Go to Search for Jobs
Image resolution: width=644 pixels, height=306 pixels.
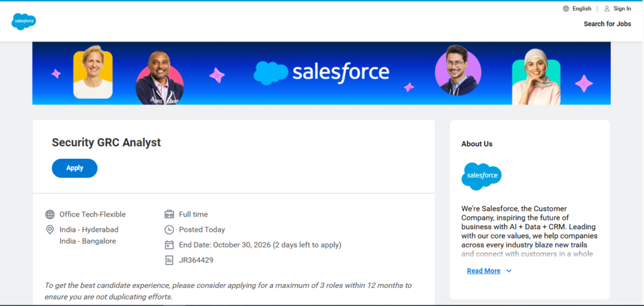tap(608, 24)
